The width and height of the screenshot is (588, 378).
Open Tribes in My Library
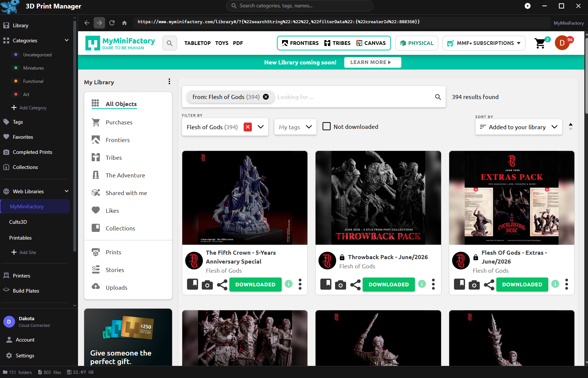pos(113,158)
